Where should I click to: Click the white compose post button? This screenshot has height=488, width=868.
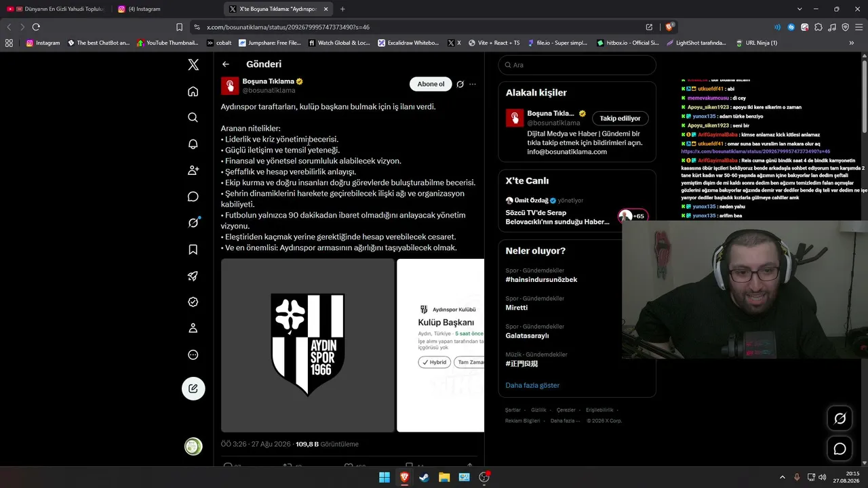point(193,388)
